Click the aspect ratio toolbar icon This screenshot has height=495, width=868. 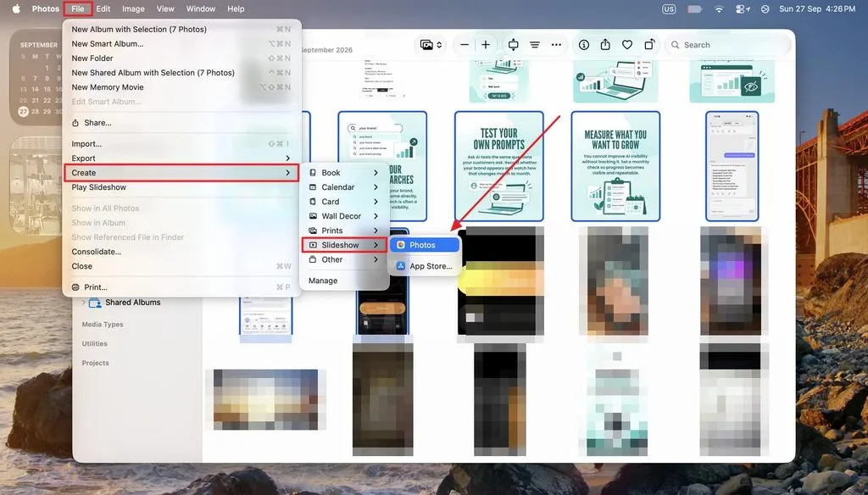[513, 45]
